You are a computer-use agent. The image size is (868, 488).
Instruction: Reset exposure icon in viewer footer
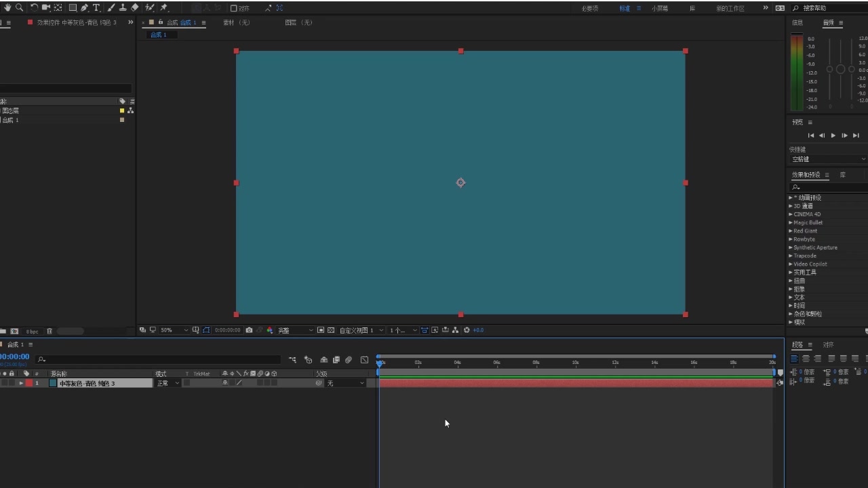[467, 330]
